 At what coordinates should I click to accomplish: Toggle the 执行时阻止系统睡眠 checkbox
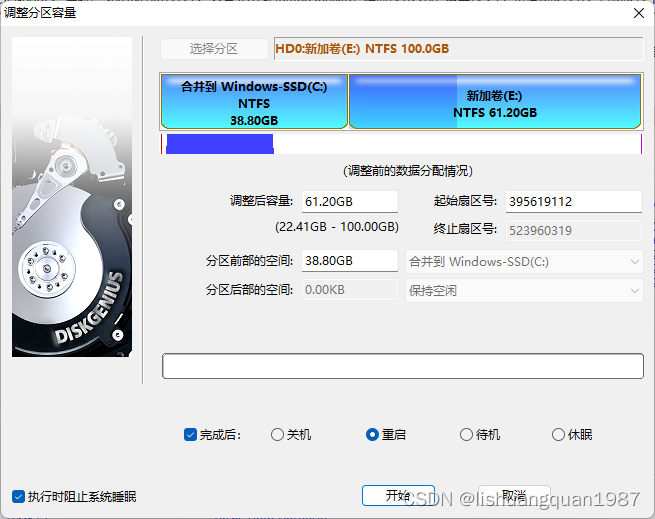pyautogui.click(x=18, y=496)
